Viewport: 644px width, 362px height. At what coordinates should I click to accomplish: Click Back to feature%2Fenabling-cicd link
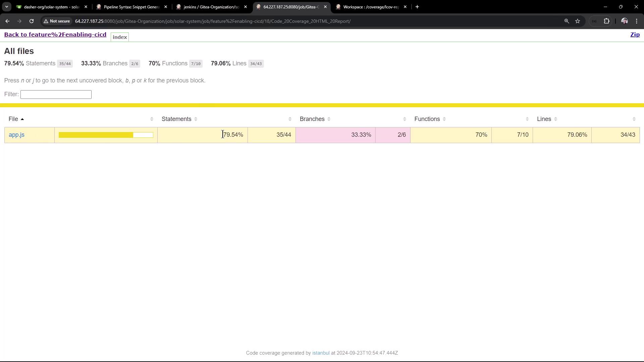pyautogui.click(x=55, y=35)
